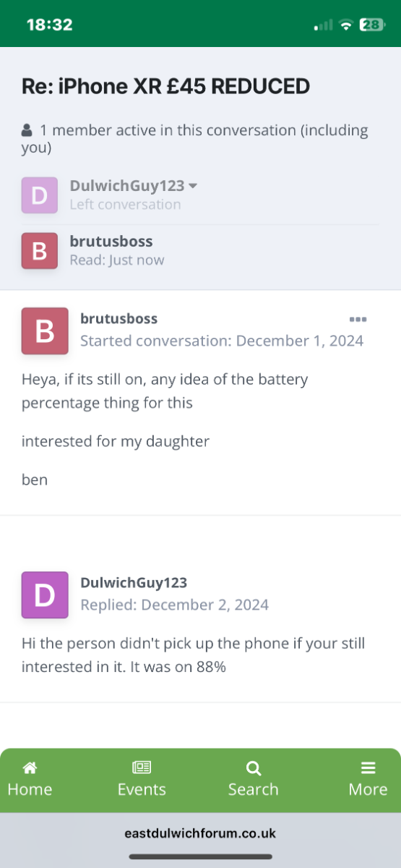
Task: Open DulwichGuy123 name link in reply
Action: click(x=134, y=582)
